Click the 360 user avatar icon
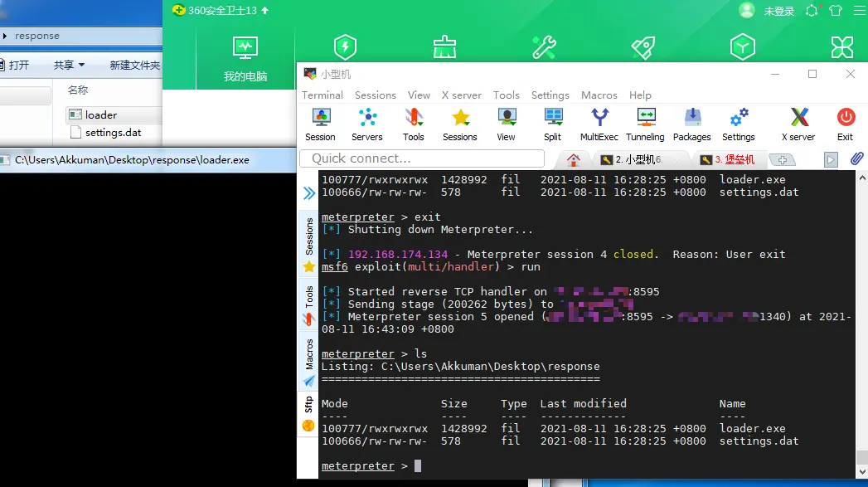 (747, 11)
